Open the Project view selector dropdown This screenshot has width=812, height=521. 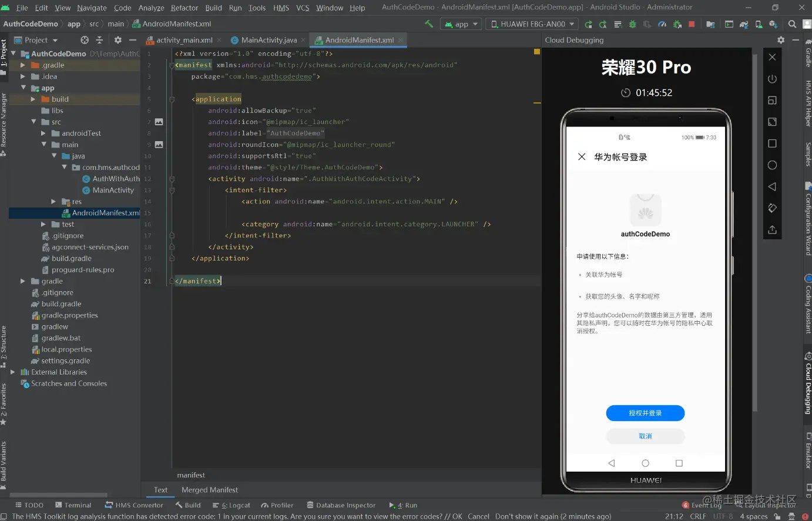tap(36, 40)
